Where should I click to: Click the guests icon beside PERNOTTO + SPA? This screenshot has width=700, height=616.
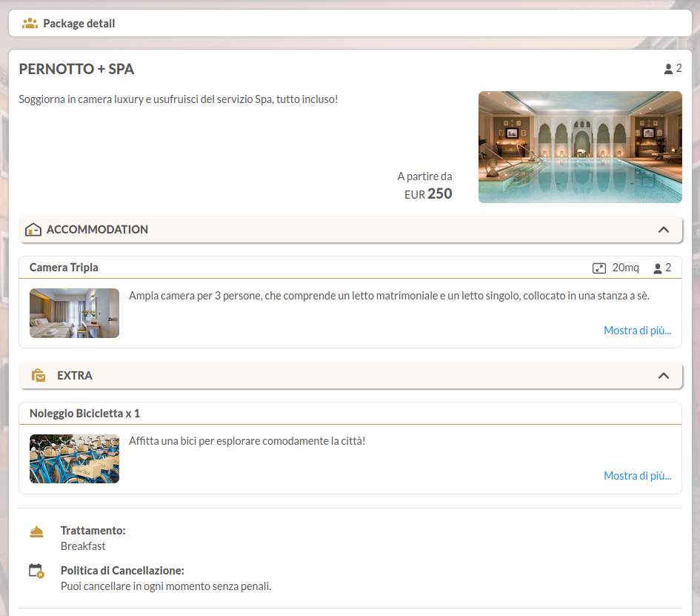(x=668, y=69)
